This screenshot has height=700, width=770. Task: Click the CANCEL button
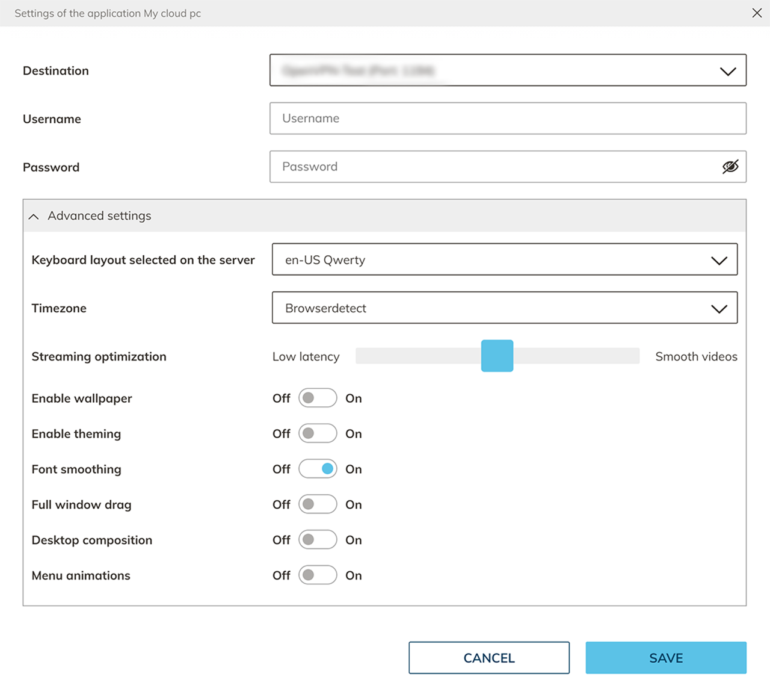[488, 658]
